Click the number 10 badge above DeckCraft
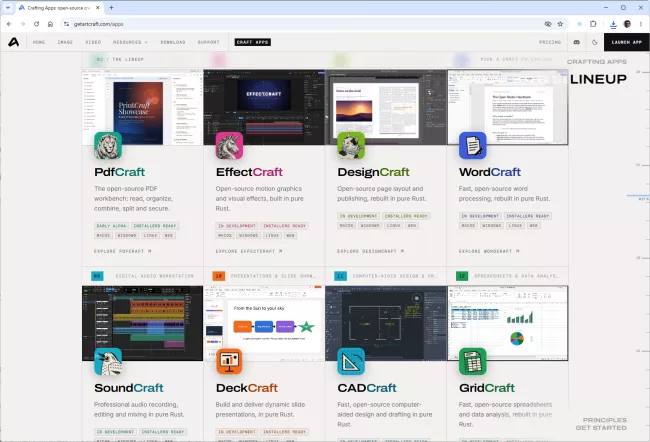The height and width of the screenshot is (442, 650). coord(218,276)
